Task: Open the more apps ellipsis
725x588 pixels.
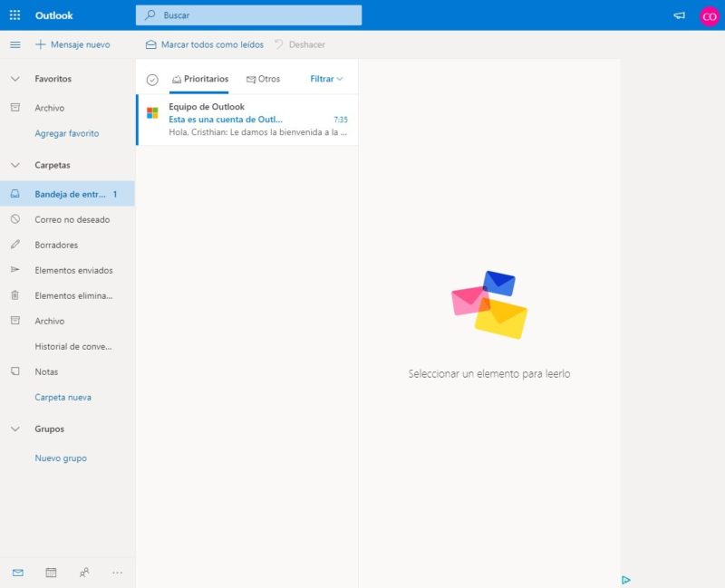Action: 118,574
